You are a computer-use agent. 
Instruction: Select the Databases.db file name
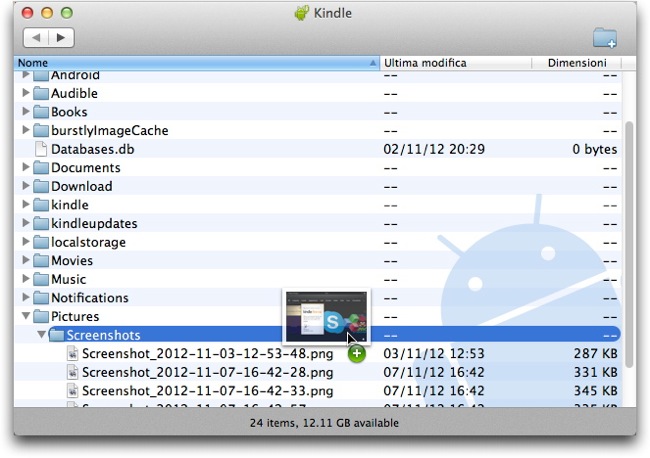tap(92, 149)
